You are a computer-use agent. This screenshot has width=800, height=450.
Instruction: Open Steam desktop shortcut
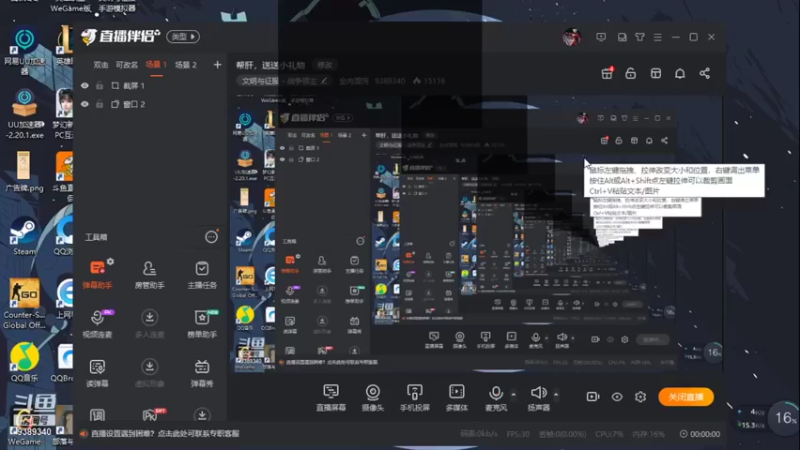click(x=24, y=236)
